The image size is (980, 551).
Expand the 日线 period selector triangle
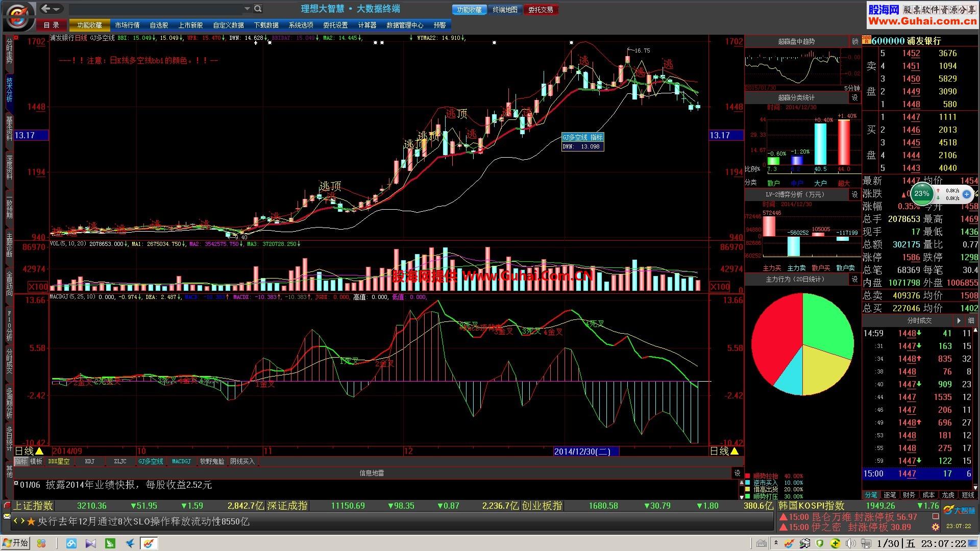(x=39, y=451)
